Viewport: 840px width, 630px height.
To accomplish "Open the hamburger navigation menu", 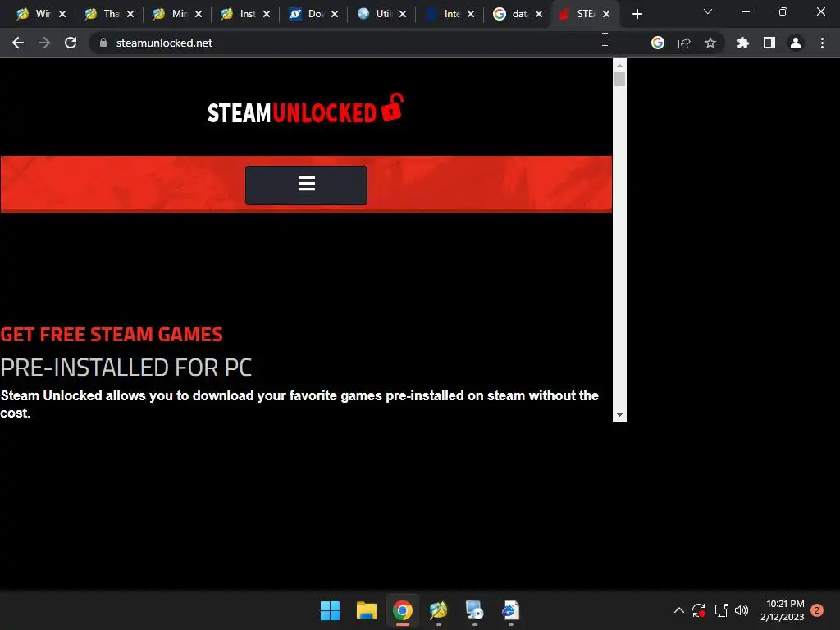I will tap(306, 185).
